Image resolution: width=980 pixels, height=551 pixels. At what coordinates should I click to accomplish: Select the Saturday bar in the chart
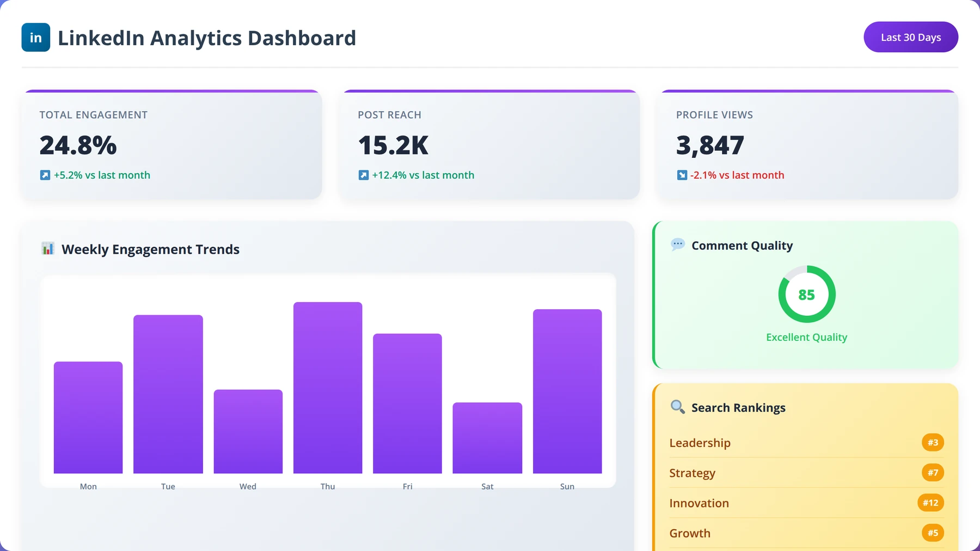(x=487, y=438)
